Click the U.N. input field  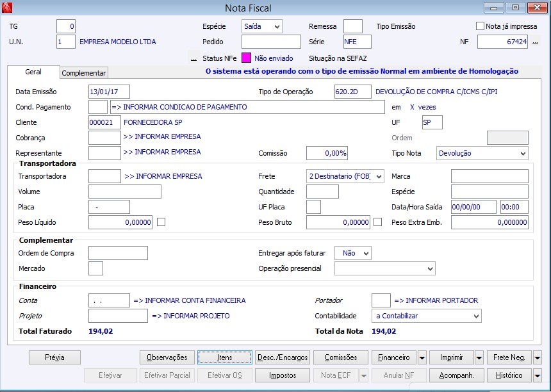click(66, 42)
